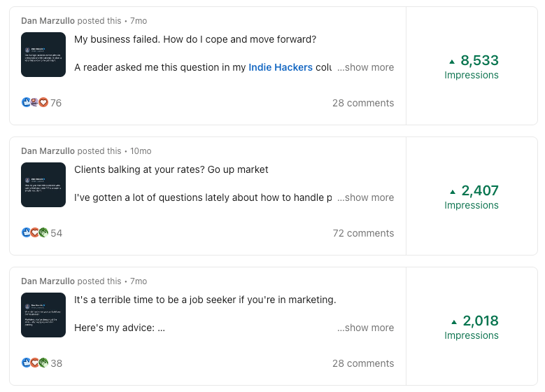Open the 8,533 Impressions analytics
Image resolution: width=545 pixels, height=392 pixels.
click(x=472, y=67)
